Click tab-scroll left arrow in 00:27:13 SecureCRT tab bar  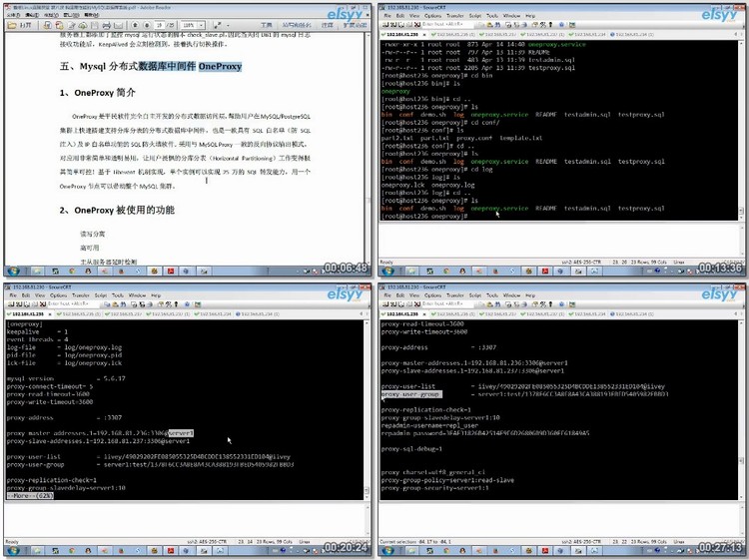pyautogui.click(x=736, y=314)
